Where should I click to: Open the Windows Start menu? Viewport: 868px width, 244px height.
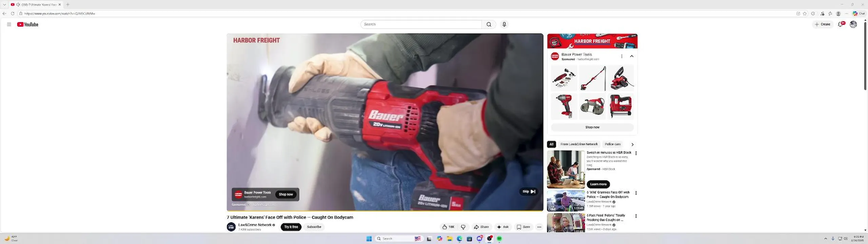(369, 239)
